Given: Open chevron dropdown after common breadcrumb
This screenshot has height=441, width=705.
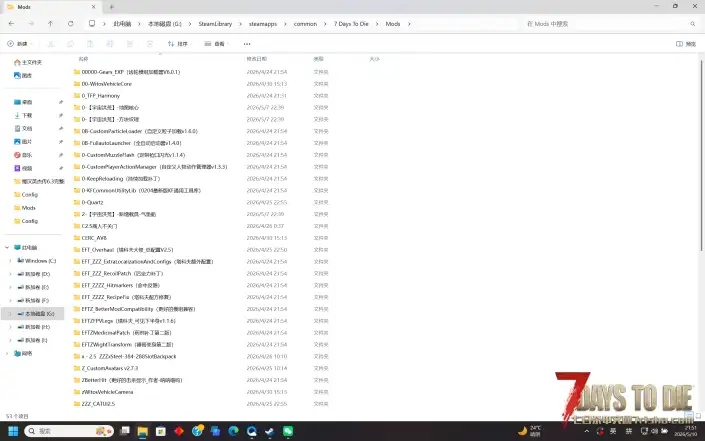Looking at the screenshot, I should point(325,24).
